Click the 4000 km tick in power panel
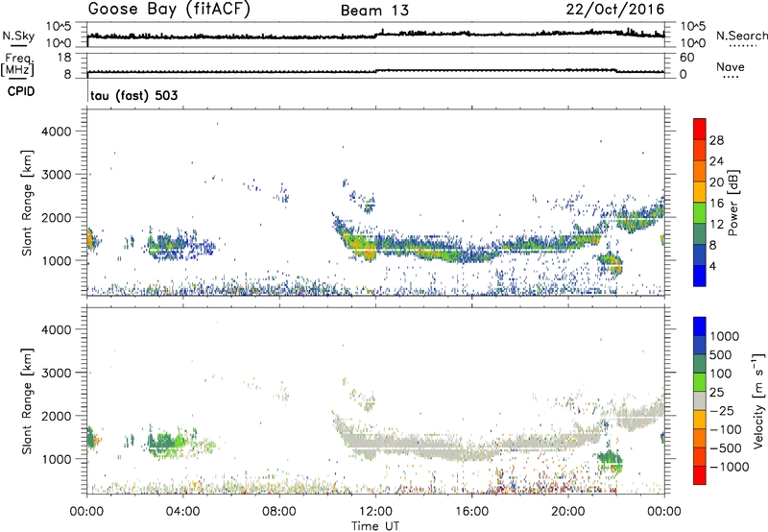This screenshot has height=532, width=768. (57, 132)
